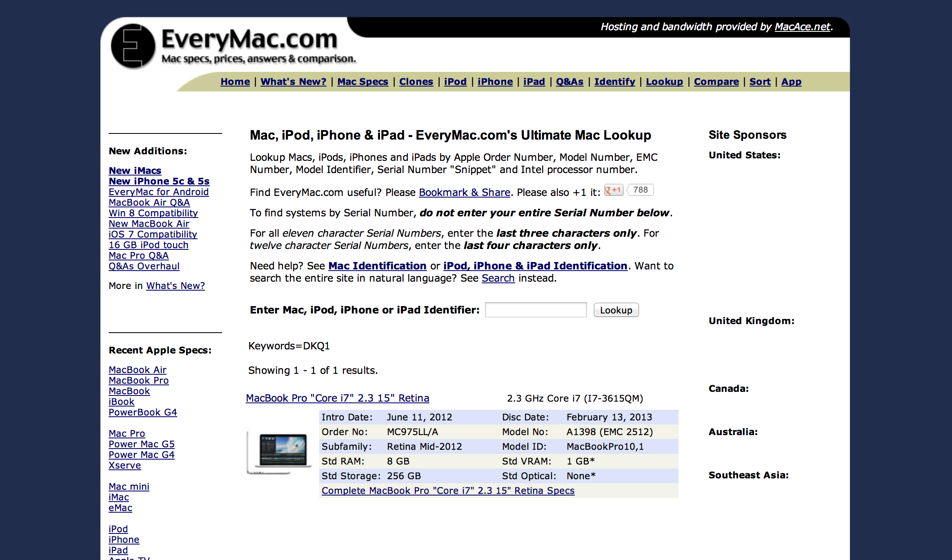This screenshot has width=952, height=560.
Task: Open eMac sidebar link
Action: pyautogui.click(x=120, y=508)
